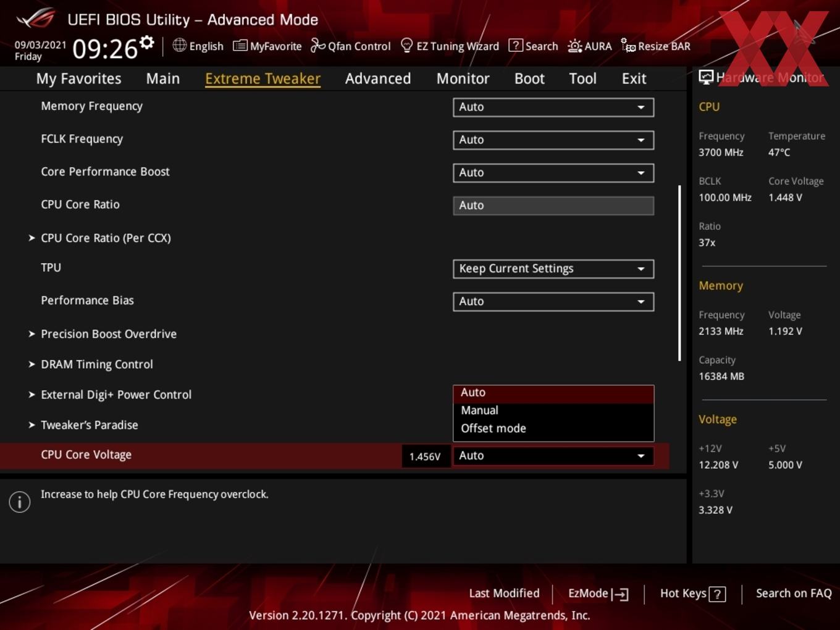840x630 pixels.
Task: Click the 3700 MHz CPU frequency value
Action: pos(721,153)
